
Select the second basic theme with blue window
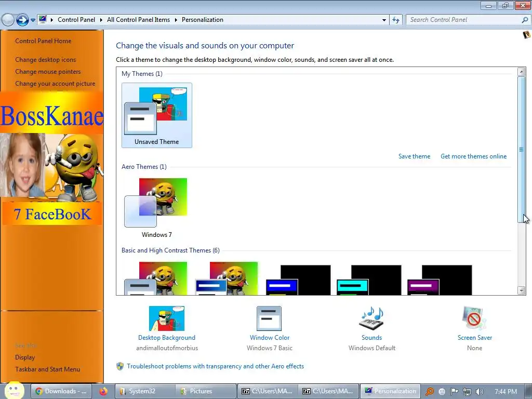pyautogui.click(x=227, y=278)
